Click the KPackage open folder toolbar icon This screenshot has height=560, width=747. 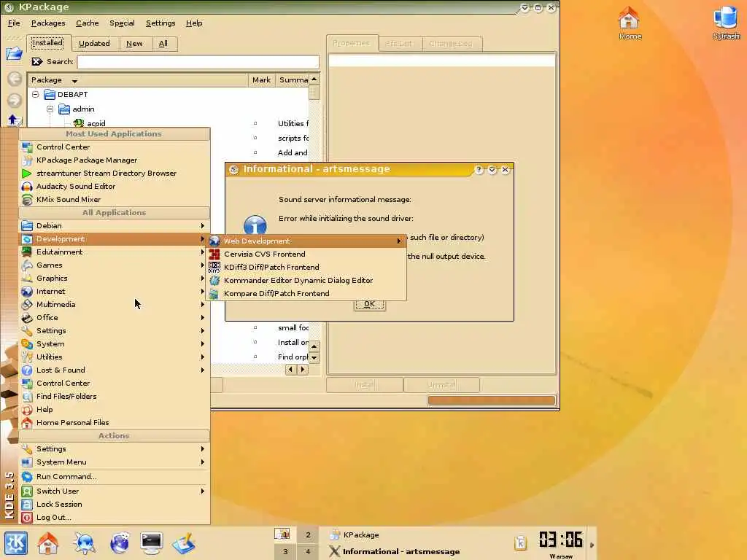(15, 52)
